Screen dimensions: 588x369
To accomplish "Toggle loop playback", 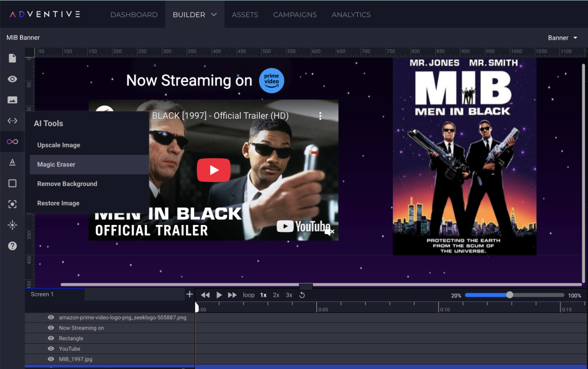I will coord(249,295).
